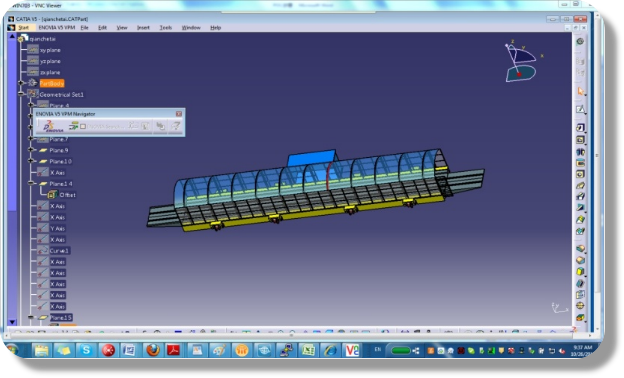
Task: Expand the Plane.9 tree node
Action: [31, 150]
